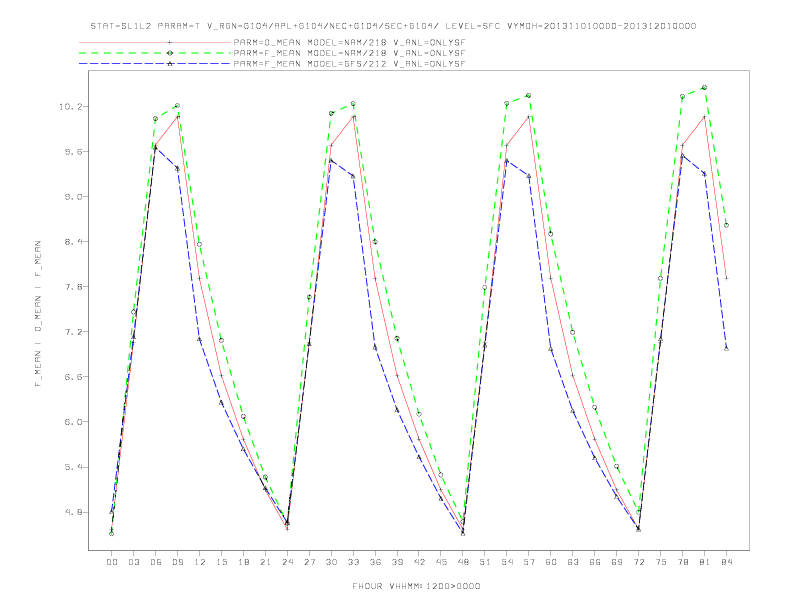The width and height of the screenshot is (792, 612).
Task: Click the x-axis hour label 69
Action: [617, 562]
